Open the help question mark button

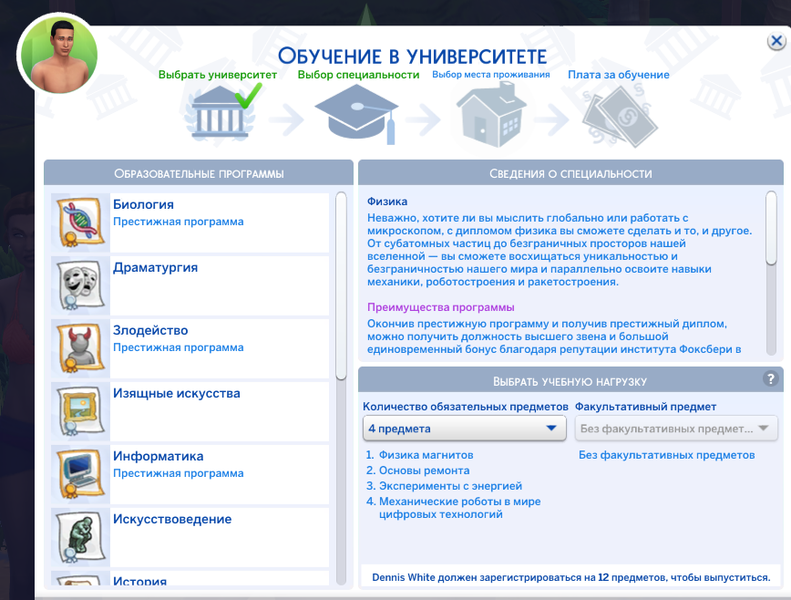tap(770, 379)
